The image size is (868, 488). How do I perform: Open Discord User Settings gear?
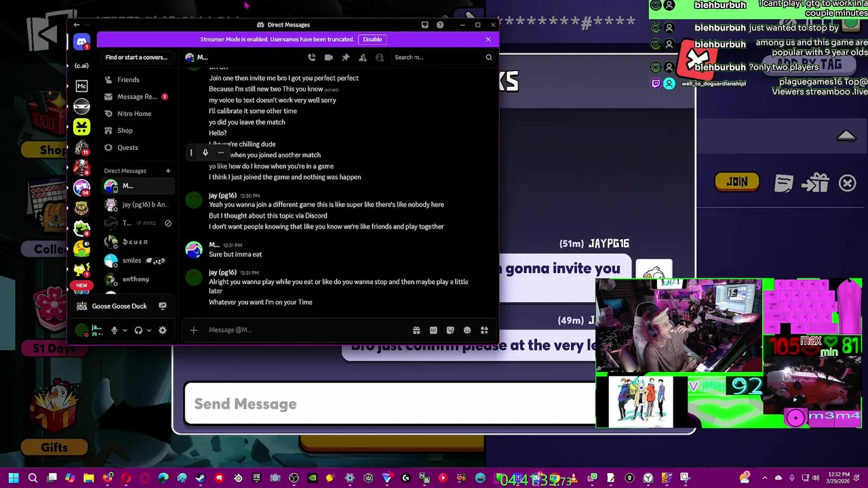163,330
